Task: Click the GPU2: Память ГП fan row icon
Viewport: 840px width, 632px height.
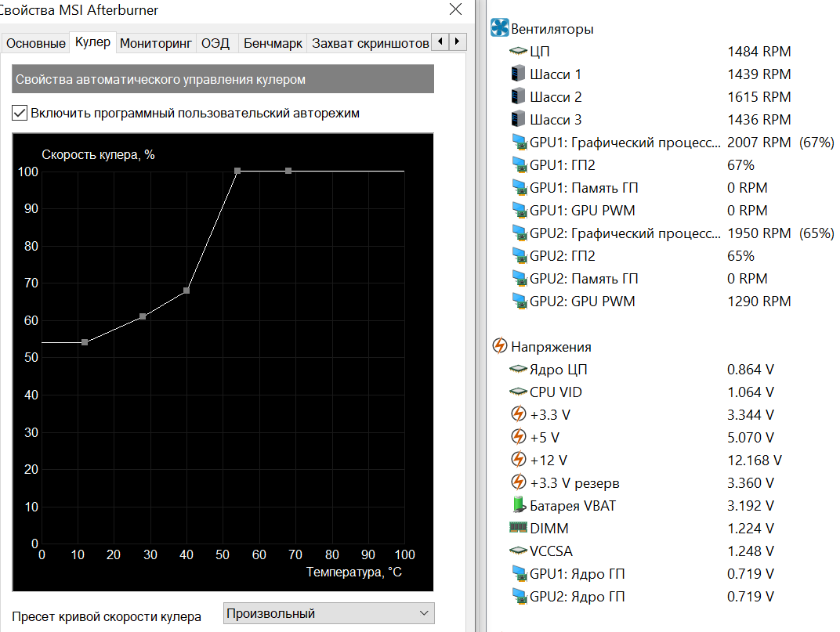Action: (x=520, y=278)
